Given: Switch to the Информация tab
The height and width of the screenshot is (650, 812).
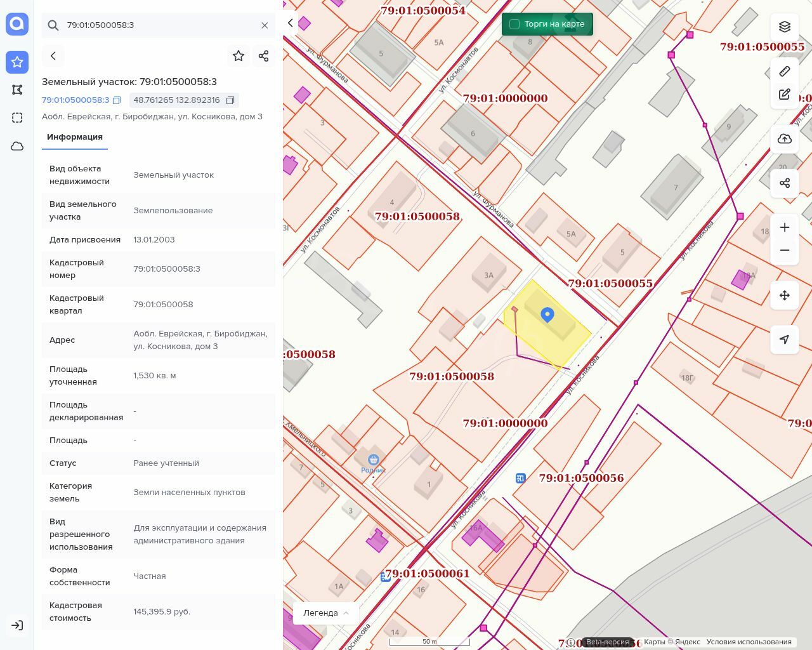Looking at the screenshot, I should pyautogui.click(x=75, y=137).
